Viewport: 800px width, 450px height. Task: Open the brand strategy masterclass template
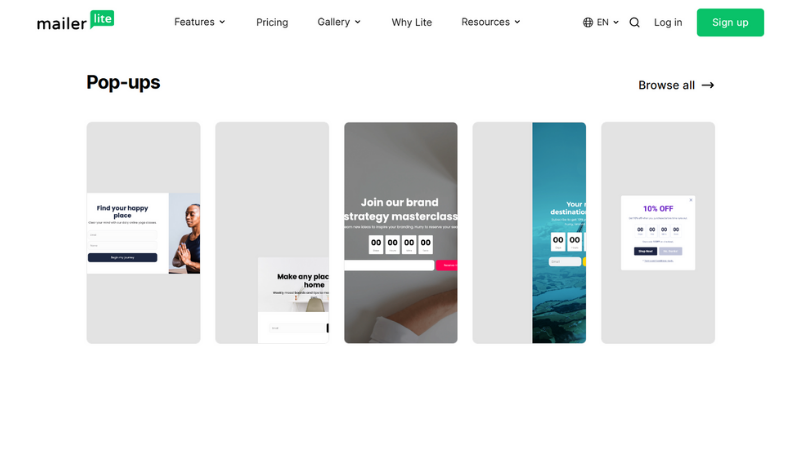(x=401, y=233)
